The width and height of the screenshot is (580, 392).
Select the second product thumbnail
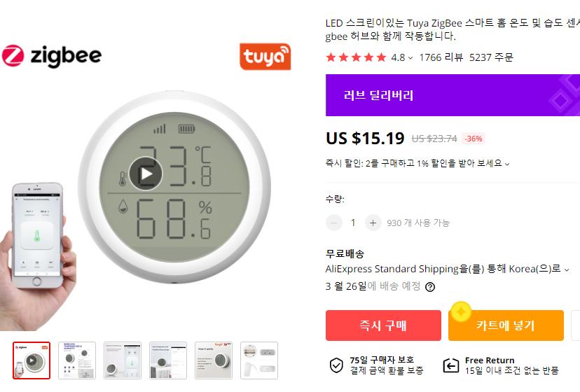(77, 360)
